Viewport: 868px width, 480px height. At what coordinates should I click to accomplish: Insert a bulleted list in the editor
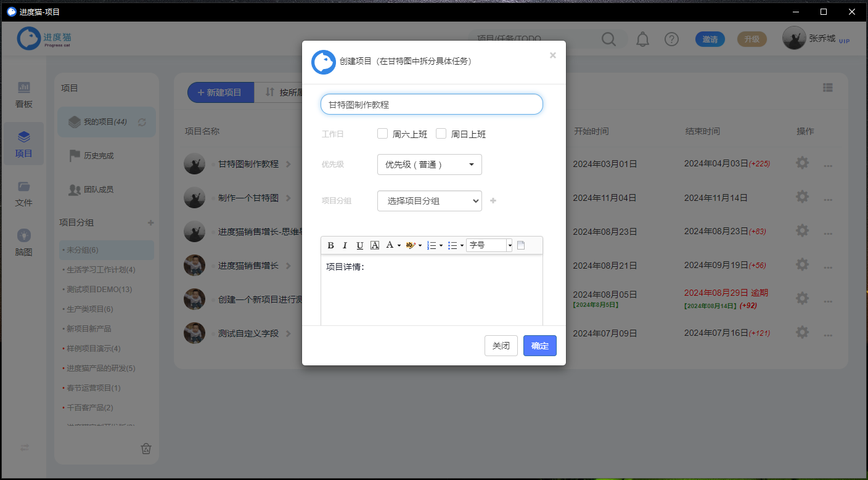pyautogui.click(x=452, y=245)
